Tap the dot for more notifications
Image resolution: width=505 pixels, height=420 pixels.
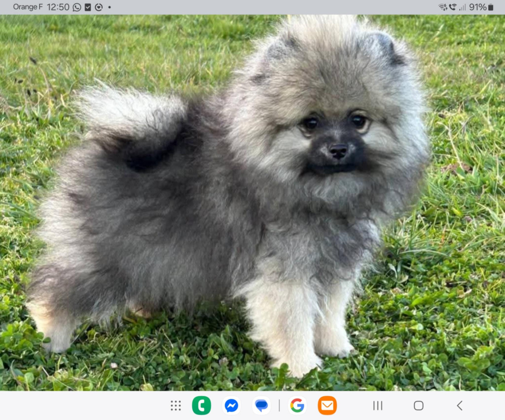(109, 7)
